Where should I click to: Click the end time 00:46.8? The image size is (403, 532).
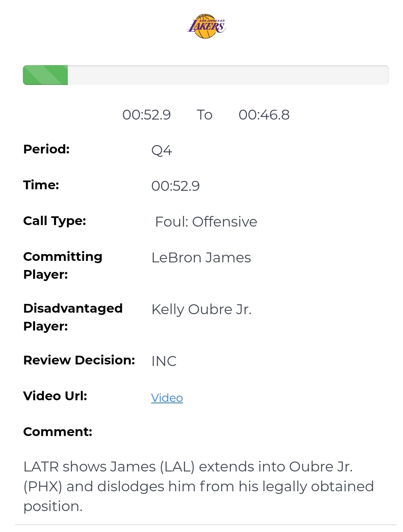point(264,115)
